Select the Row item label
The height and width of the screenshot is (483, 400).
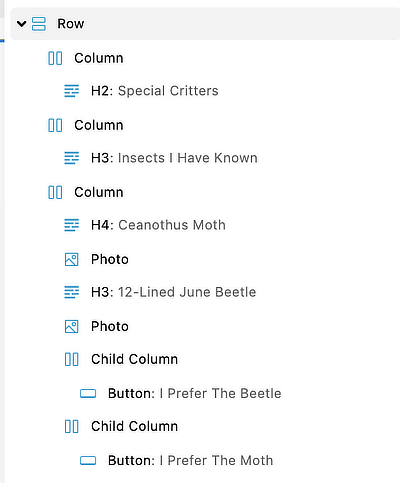pyautogui.click(x=71, y=24)
